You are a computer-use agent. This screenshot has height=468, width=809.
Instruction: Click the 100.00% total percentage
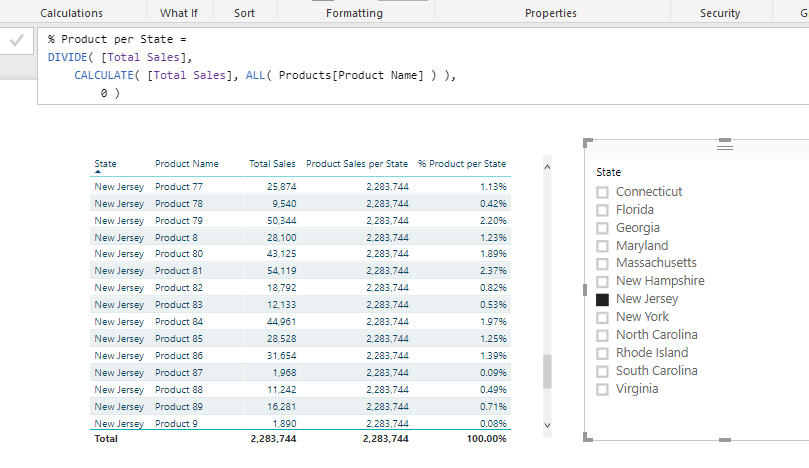point(487,439)
